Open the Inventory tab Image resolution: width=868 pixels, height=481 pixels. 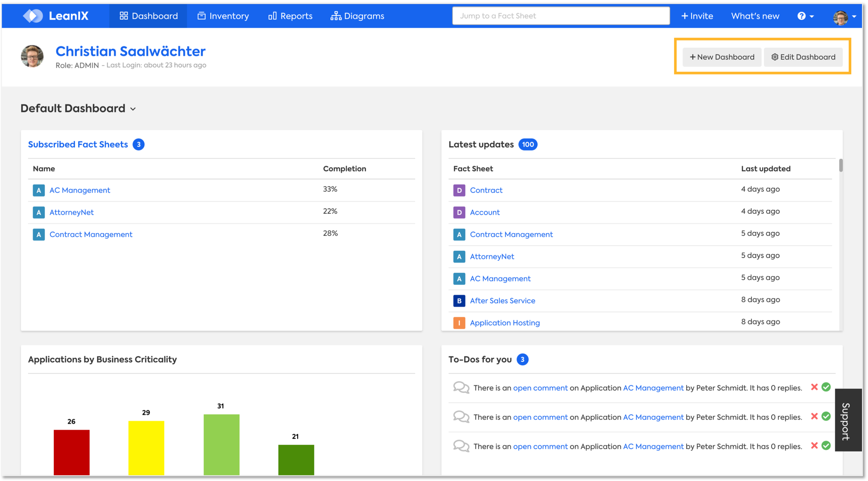click(223, 16)
